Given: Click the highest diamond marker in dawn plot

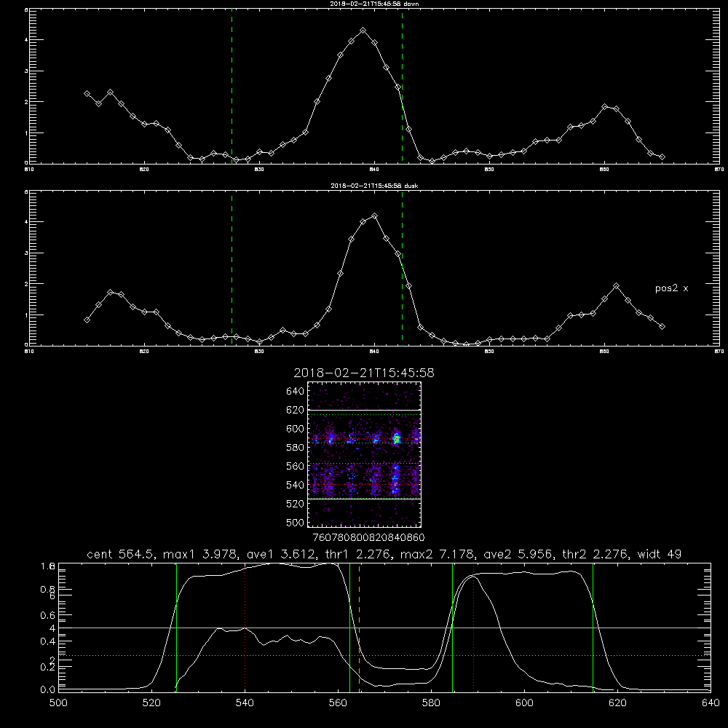Looking at the screenshot, I should pos(363,30).
